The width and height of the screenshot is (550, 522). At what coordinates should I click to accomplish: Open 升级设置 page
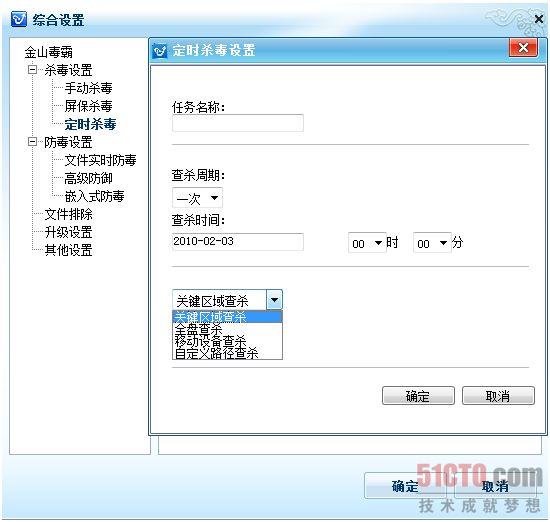(x=68, y=232)
